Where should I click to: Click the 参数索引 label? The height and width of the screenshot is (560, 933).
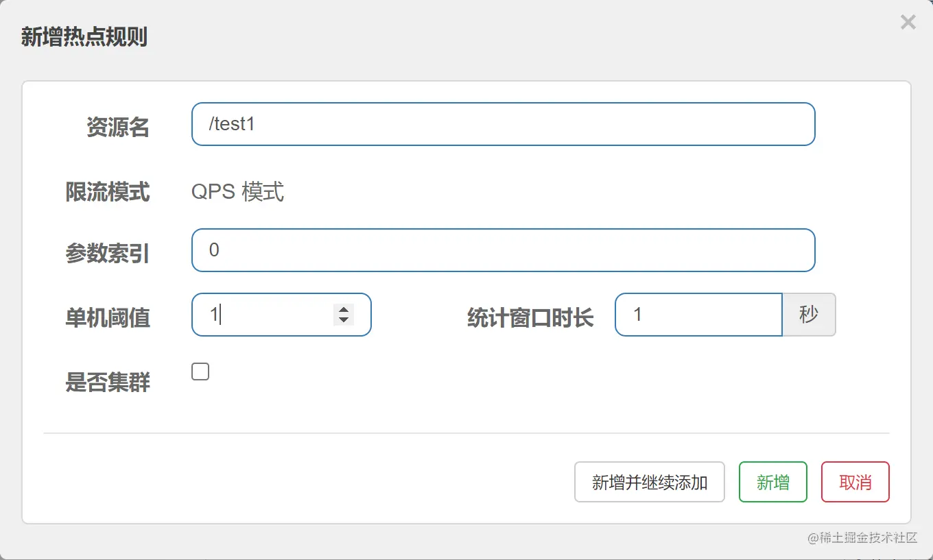[x=108, y=254]
